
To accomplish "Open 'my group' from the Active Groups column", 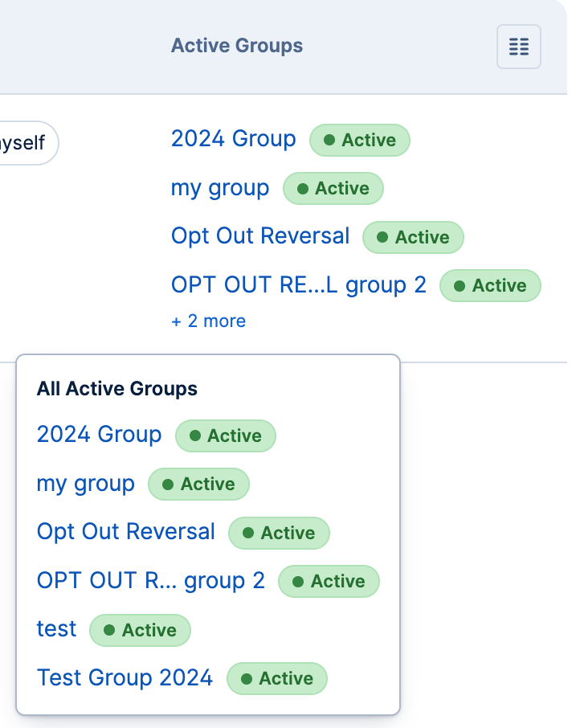I will pyautogui.click(x=219, y=187).
